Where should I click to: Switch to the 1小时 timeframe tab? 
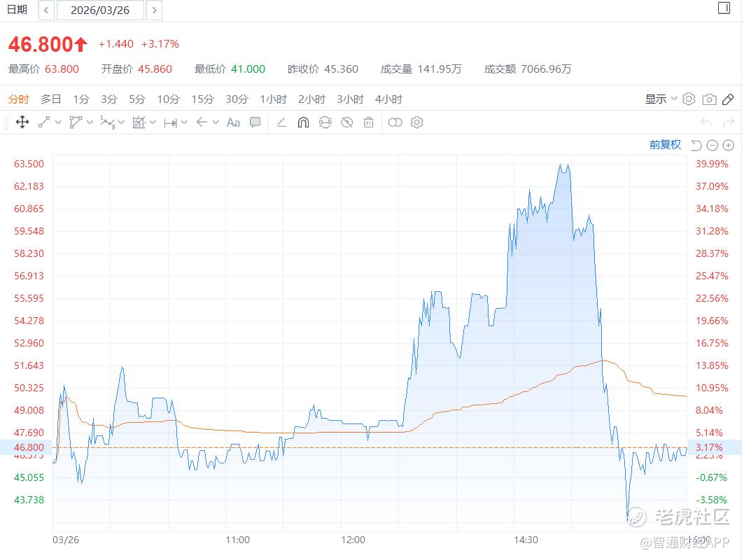pos(273,99)
